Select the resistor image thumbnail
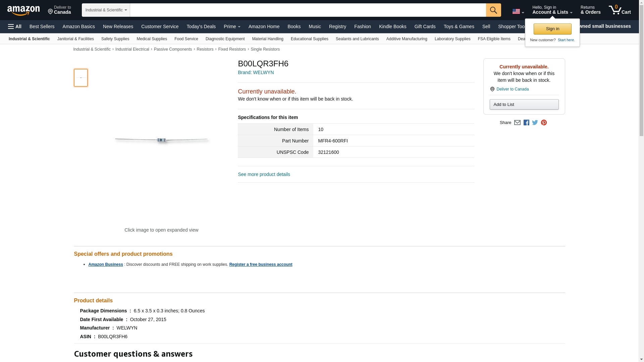 [x=80, y=78]
